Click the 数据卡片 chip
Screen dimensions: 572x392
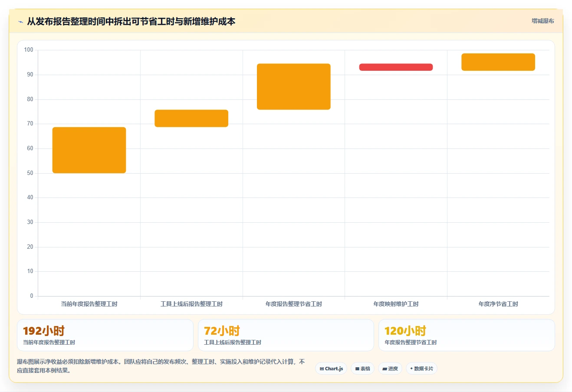click(421, 369)
